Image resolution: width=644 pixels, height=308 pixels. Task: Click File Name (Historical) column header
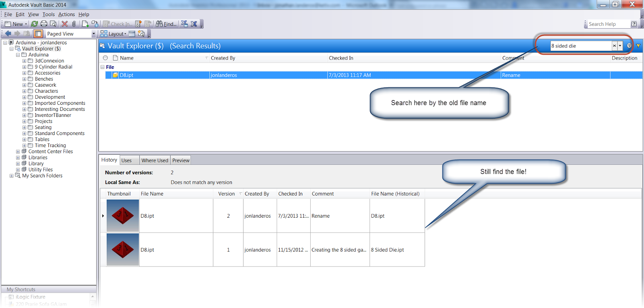pos(395,194)
